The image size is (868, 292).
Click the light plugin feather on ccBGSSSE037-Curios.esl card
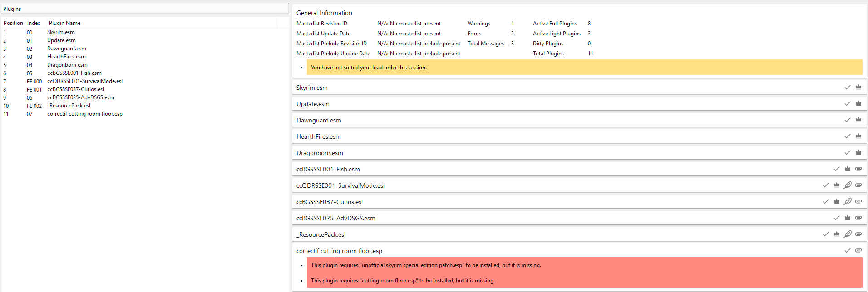pos(848,201)
